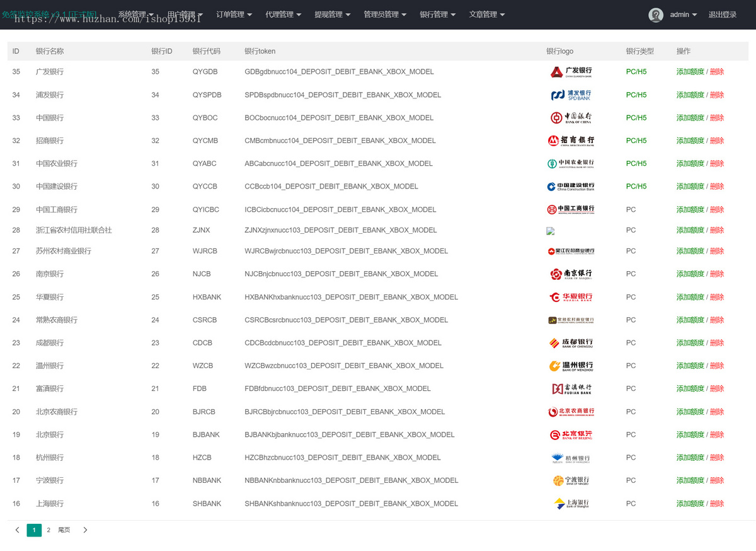Click the 中国农业银行 logo image
Image resolution: width=756 pixels, height=551 pixels.
pos(571,163)
